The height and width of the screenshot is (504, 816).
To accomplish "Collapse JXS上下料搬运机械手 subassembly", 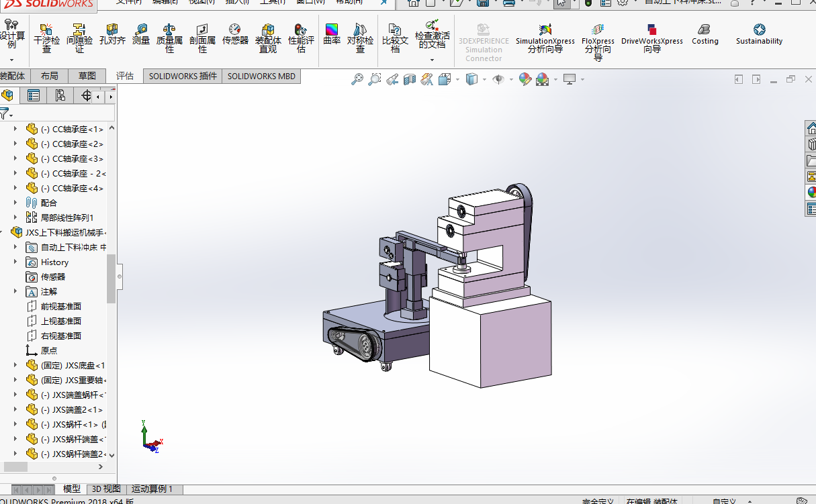I will coord(3,232).
